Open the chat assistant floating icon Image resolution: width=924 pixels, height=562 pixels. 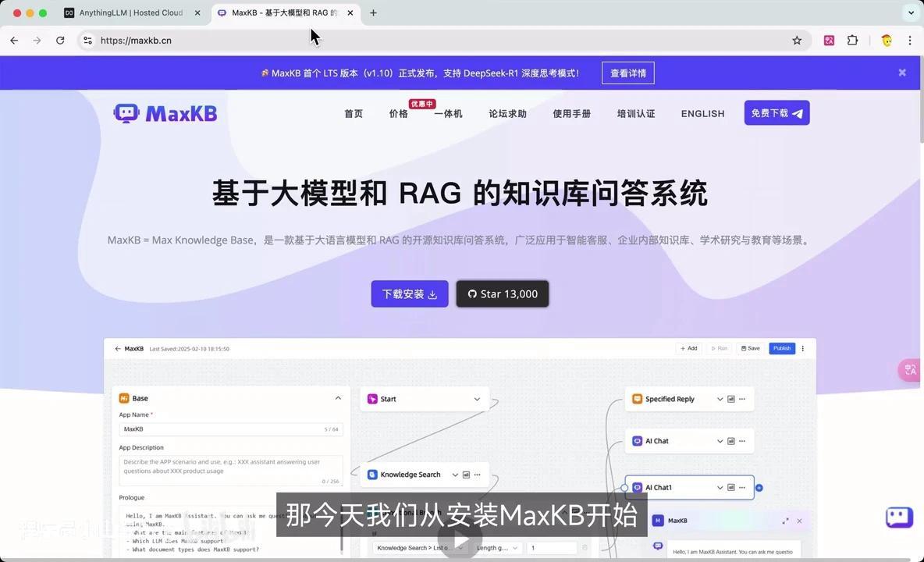click(899, 518)
